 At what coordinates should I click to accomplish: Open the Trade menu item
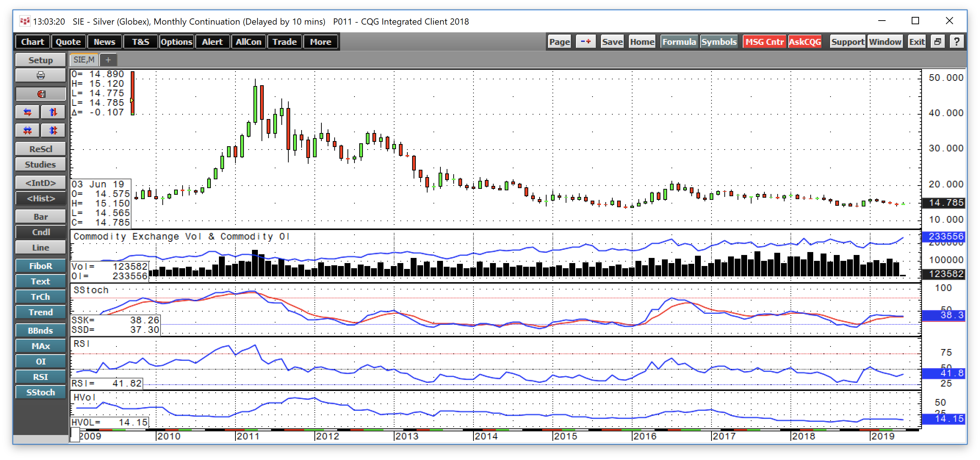tap(285, 42)
